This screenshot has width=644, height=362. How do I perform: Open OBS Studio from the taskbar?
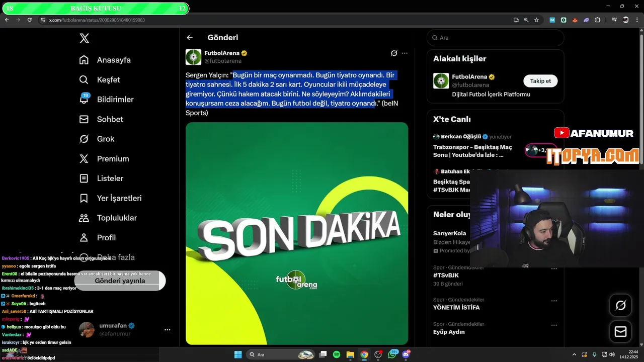378,354
